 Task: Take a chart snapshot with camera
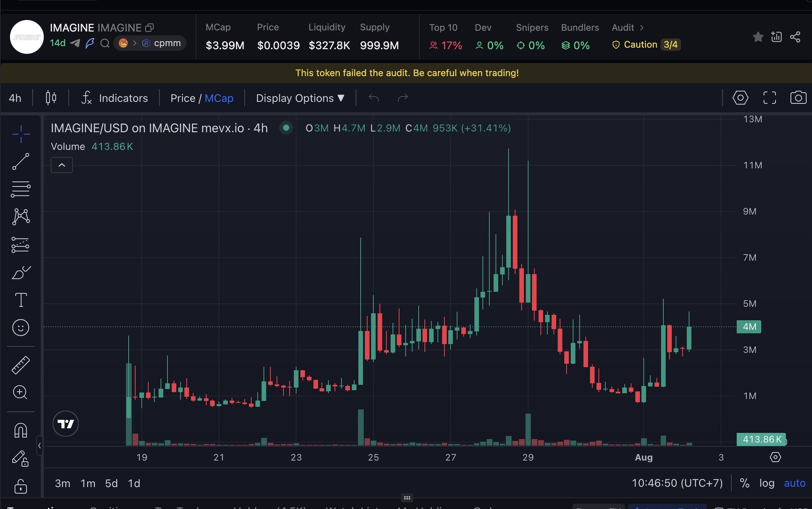point(798,98)
